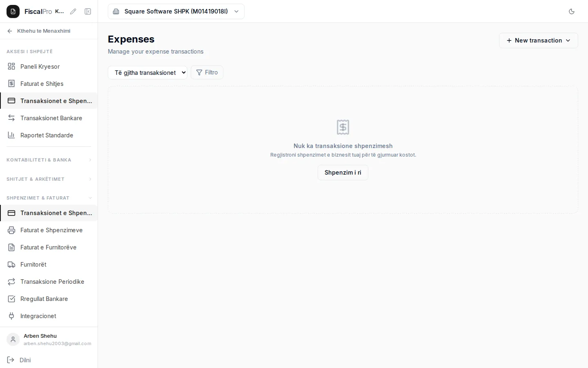Open Arben Shehu user profile
The height and width of the screenshot is (368, 588).
click(49, 339)
